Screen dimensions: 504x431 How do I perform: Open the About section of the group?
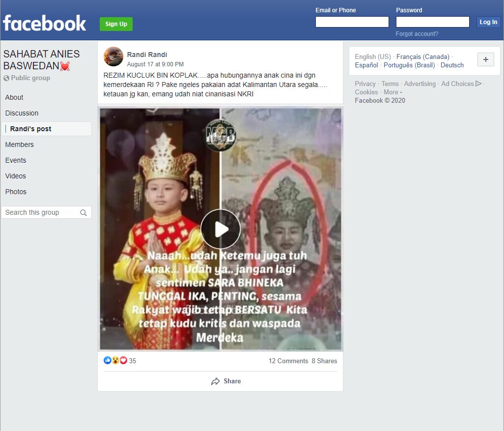(14, 97)
